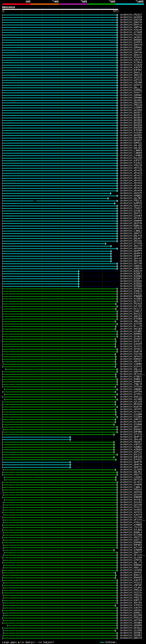This screenshot has height=644, width=146.
Task: Click the green ~80% identity legend bar
Action: 101,4
